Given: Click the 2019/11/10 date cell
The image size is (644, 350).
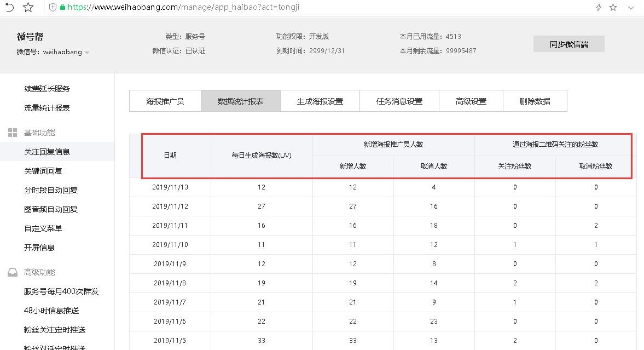Looking at the screenshot, I should pos(170,245).
